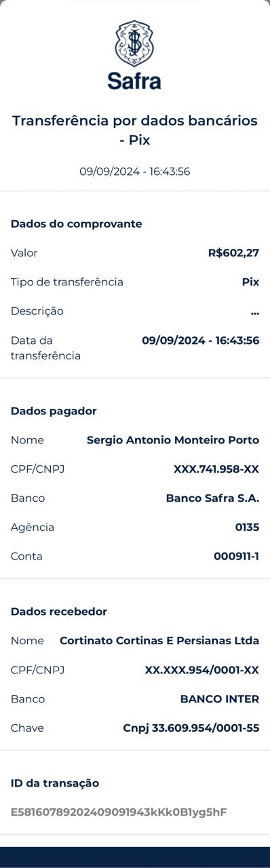
Task: Select the 'Data da transferência' date value
Action: 200,340
